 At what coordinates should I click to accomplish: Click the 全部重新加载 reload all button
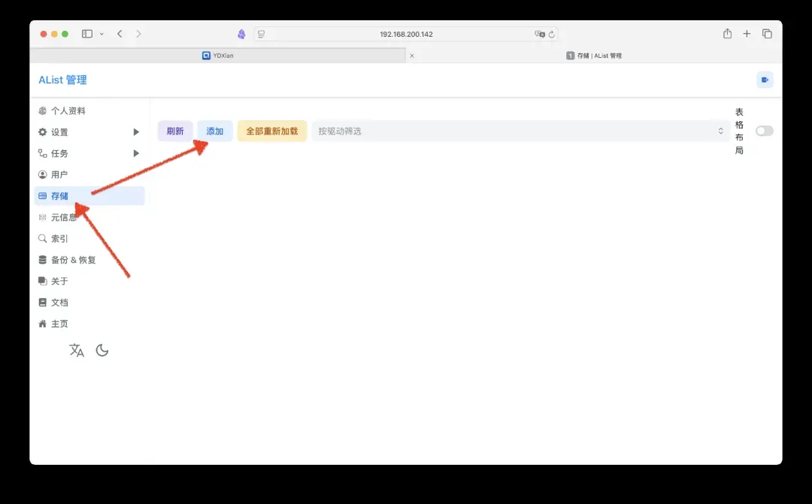pos(271,131)
